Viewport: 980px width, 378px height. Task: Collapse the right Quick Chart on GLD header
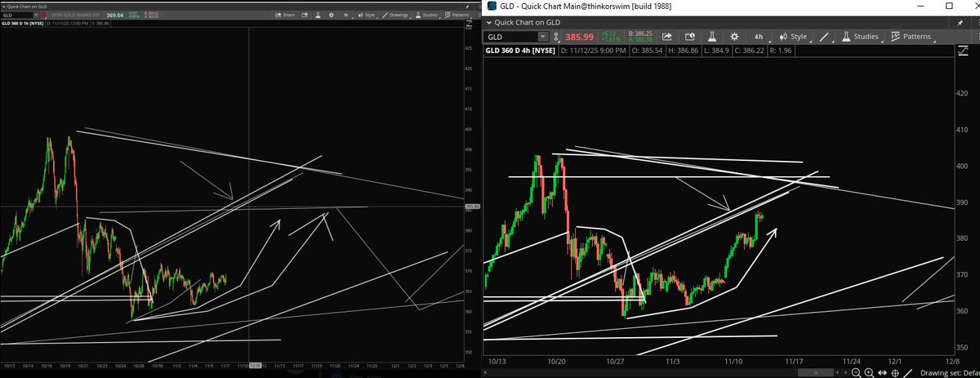pos(491,23)
